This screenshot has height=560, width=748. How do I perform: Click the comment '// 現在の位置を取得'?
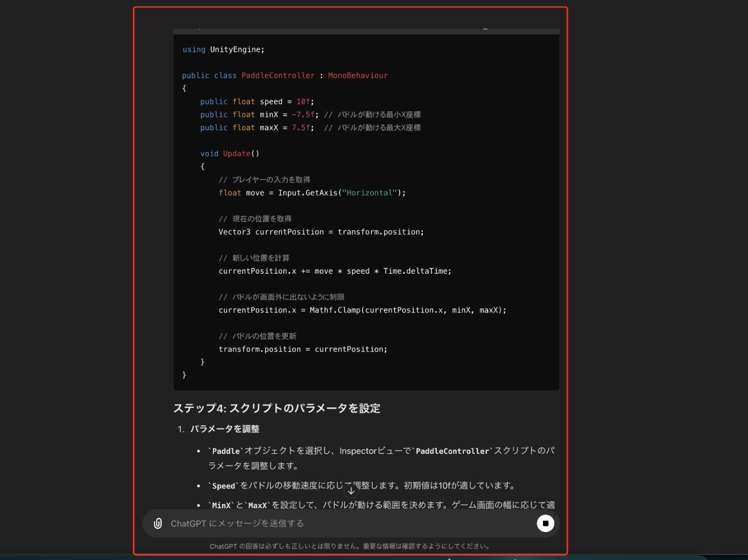(x=255, y=218)
